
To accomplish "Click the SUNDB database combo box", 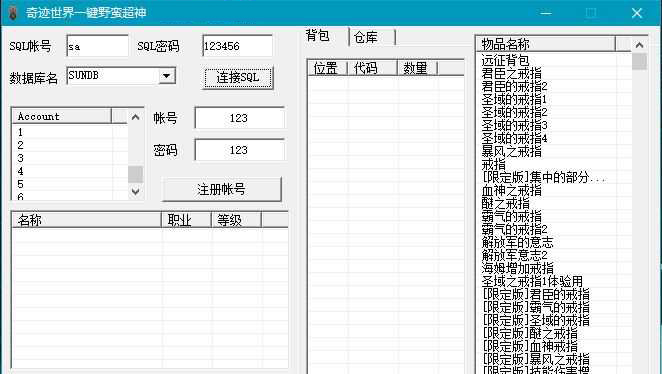I will coord(121,76).
